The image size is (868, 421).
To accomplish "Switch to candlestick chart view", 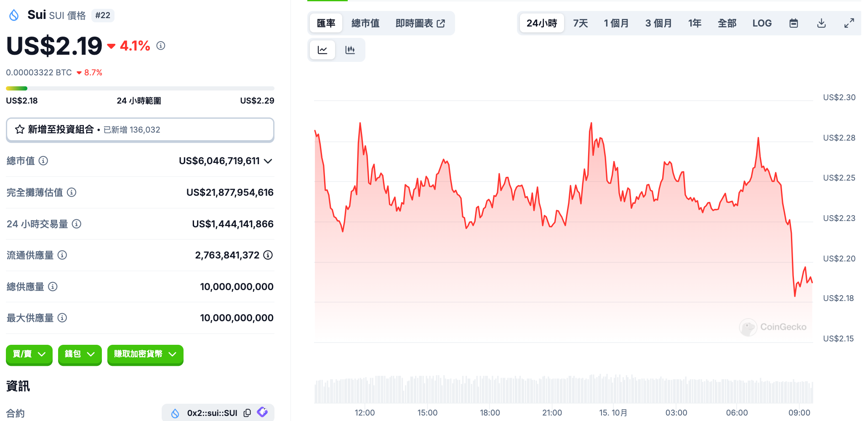I will tap(351, 50).
